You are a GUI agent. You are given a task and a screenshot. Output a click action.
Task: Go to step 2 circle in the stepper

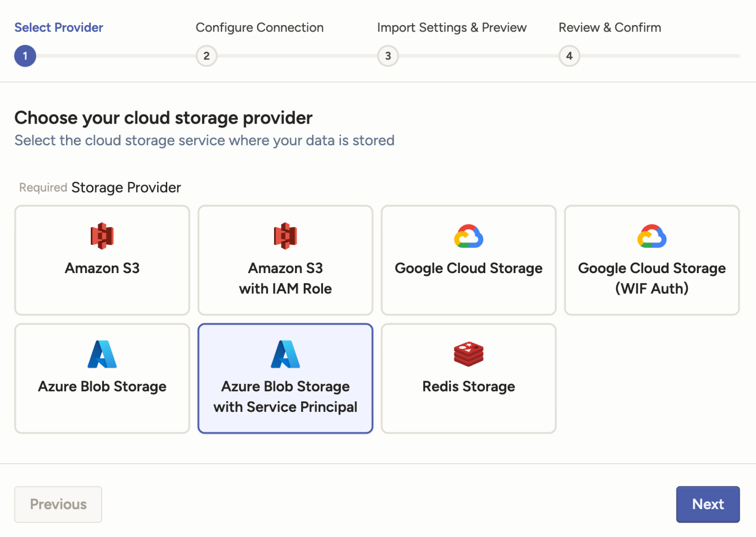(x=207, y=56)
